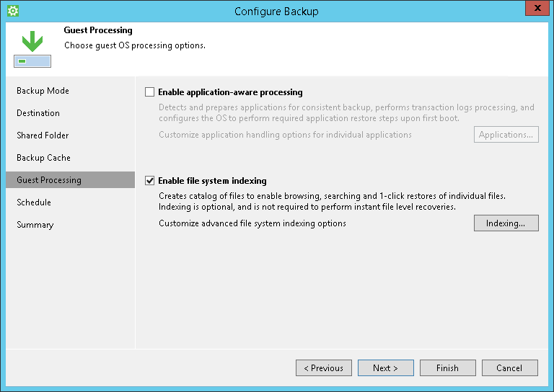Viewport: 554px width, 392px height.
Task: Click the Enable file system indexing label
Action: coord(212,181)
